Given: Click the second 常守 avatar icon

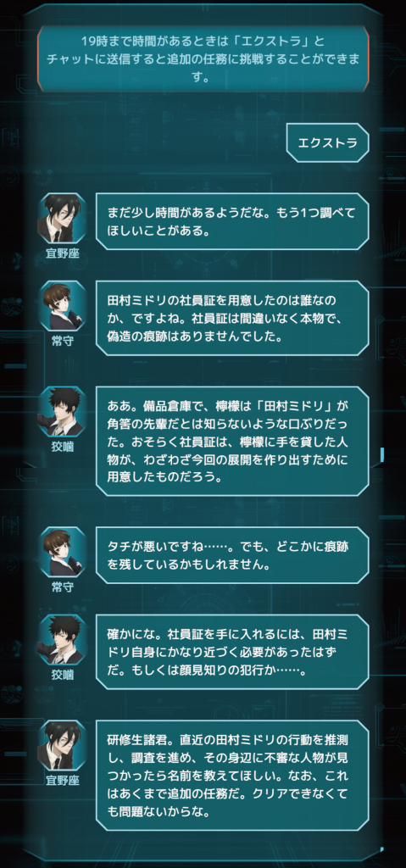Looking at the screenshot, I should click(x=62, y=551).
